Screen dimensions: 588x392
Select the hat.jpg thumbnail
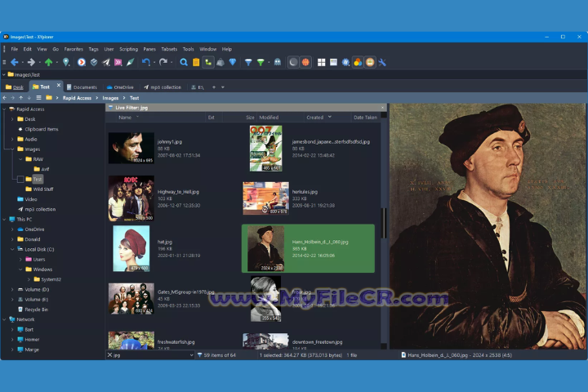click(131, 248)
